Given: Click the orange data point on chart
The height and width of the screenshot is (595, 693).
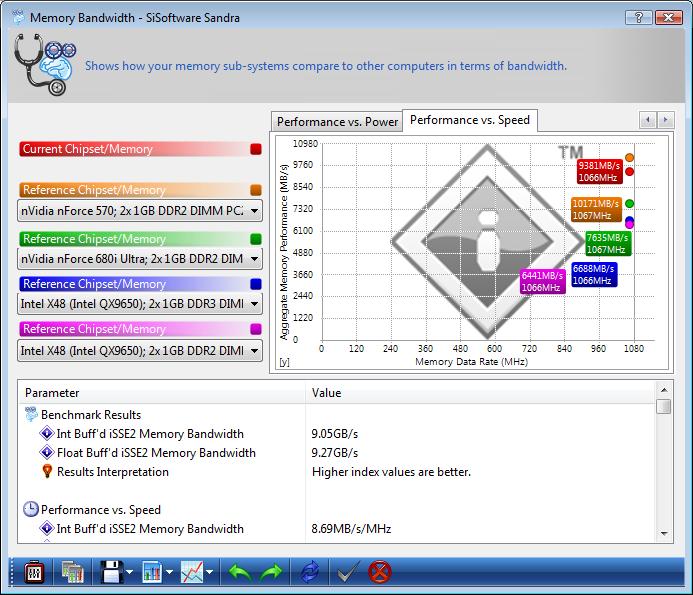Looking at the screenshot, I should tap(630, 157).
